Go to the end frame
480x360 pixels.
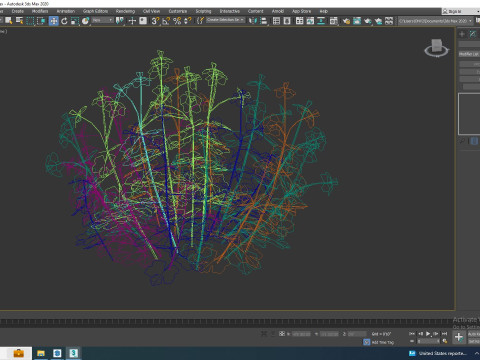444,333
